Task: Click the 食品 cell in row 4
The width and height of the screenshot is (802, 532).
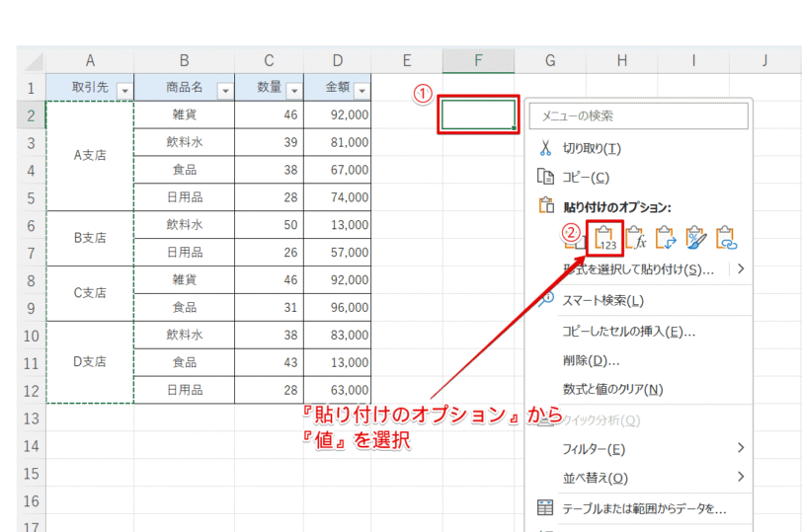Action: tap(184, 170)
